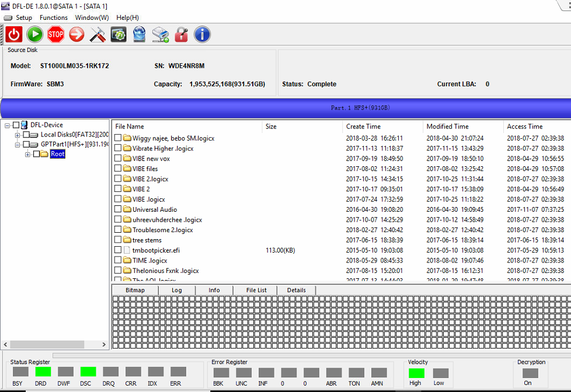Check the box for Wiggy najee, bebo SM.logicx
571x392 pixels.
[x=117, y=138]
